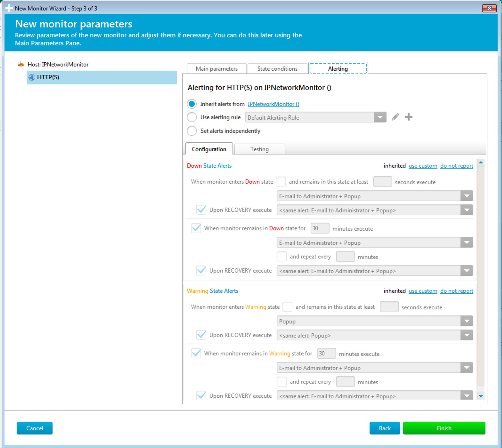The image size is (502, 448).
Task: Select Set alerts independently radio button
Action: [x=192, y=131]
